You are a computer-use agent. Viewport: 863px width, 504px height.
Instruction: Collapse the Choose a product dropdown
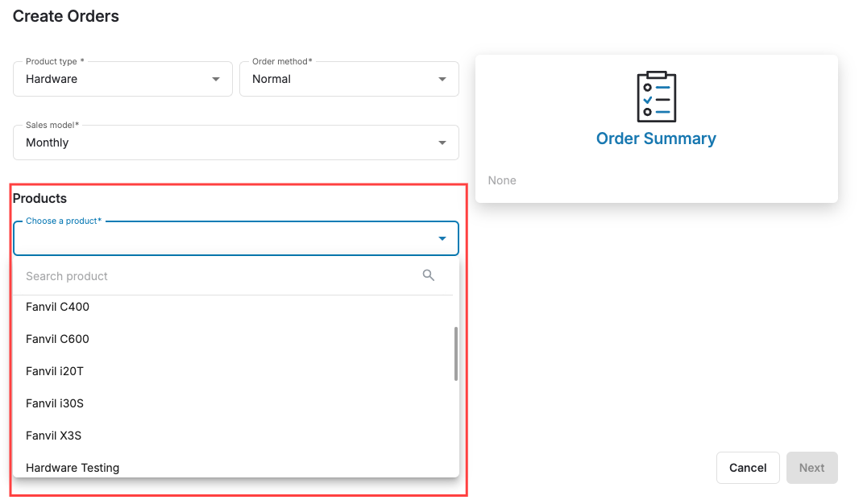tap(235, 238)
